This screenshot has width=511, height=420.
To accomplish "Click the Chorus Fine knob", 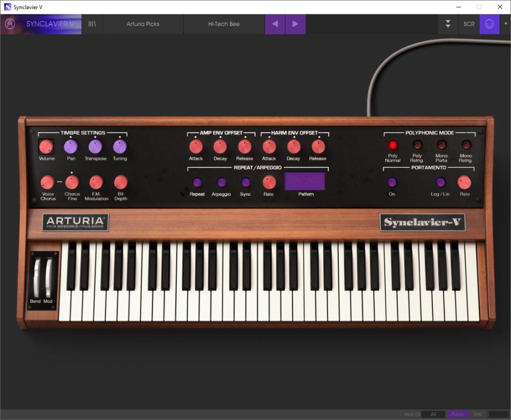I will pos(72,182).
